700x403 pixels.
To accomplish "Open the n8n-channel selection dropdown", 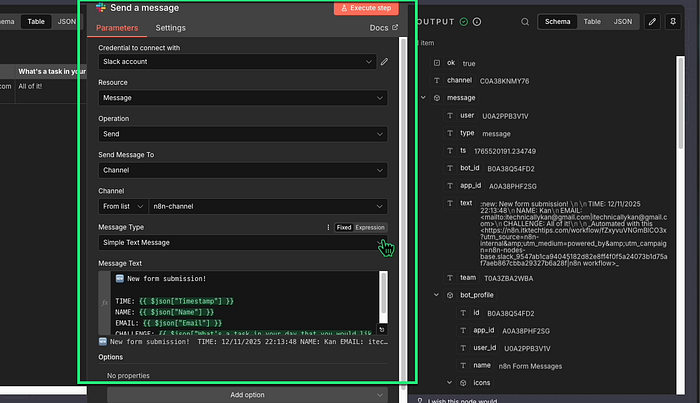I will coord(268,206).
